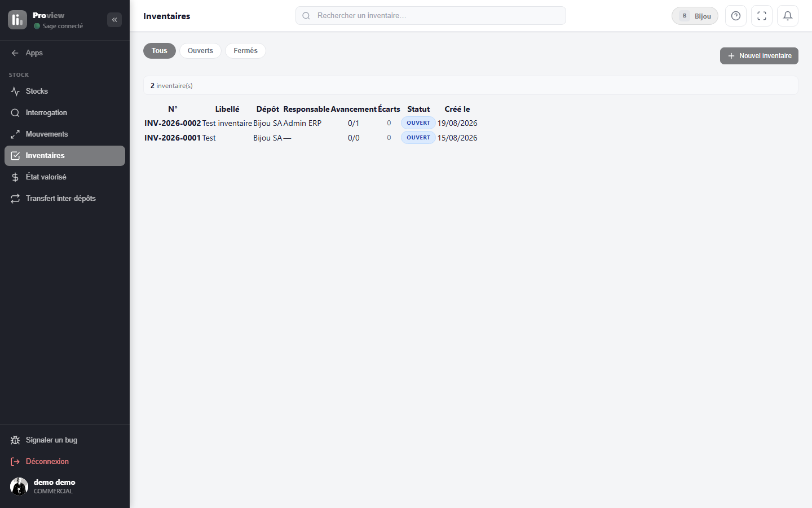This screenshot has width=812, height=508.
Task: Click the date 15/08/2026
Action: pos(457,138)
